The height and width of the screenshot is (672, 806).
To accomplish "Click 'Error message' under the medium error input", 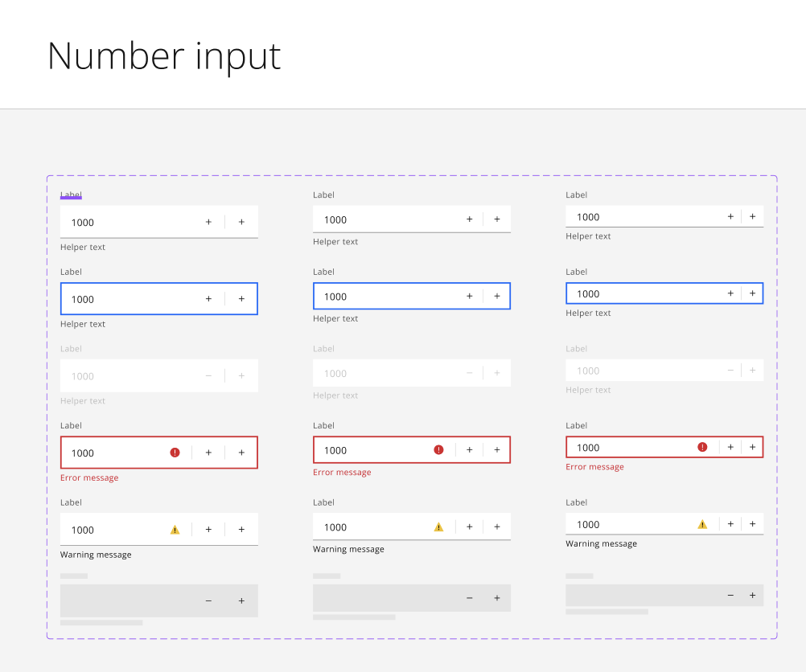I will [343, 472].
